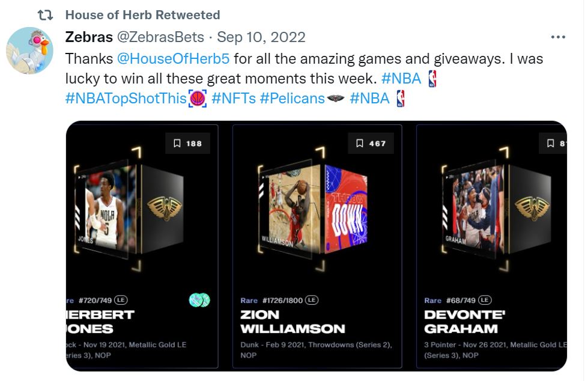Click the retweet icon above the tweet
This screenshot has height=381, width=588.
coord(46,14)
